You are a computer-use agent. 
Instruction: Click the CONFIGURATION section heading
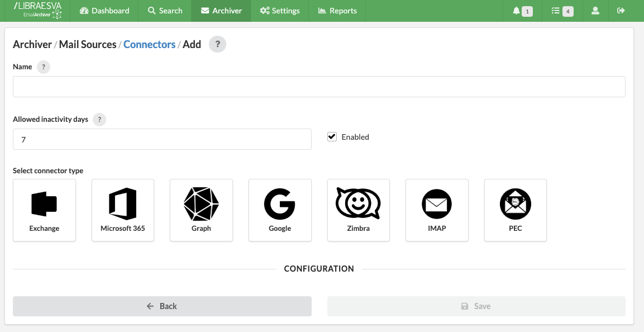point(319,269)
